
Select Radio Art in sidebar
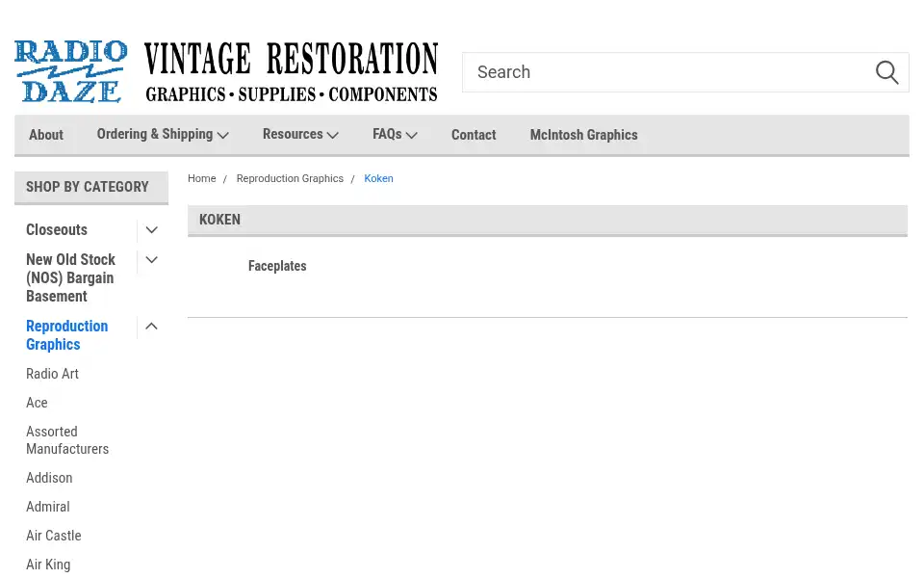pyautogui.click(x=52, y=374)
